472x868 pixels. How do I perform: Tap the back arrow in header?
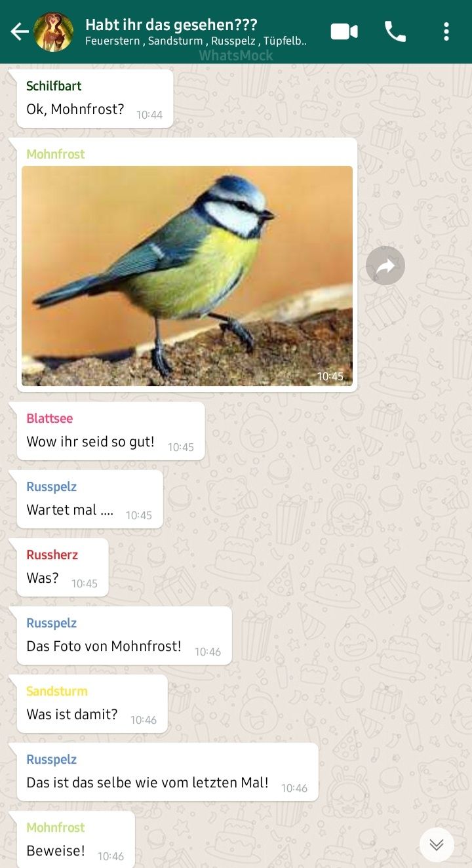pyautogui.click(x=19, y=31)
